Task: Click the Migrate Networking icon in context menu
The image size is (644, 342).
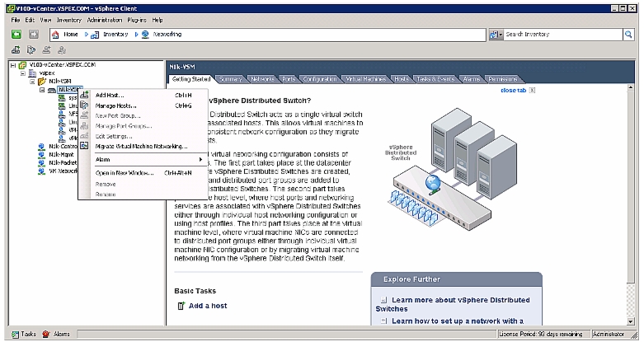Action: coord(84,146)
